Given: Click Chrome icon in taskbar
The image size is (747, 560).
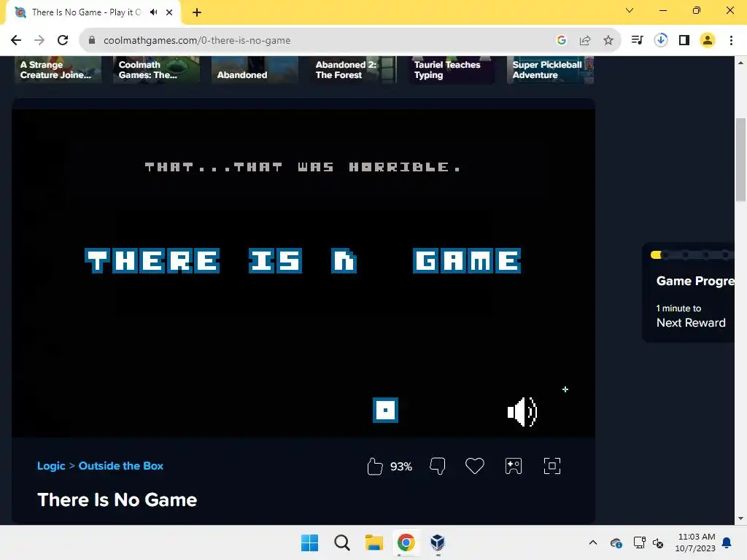Looking at the screenshot, I should pos(406,542).
